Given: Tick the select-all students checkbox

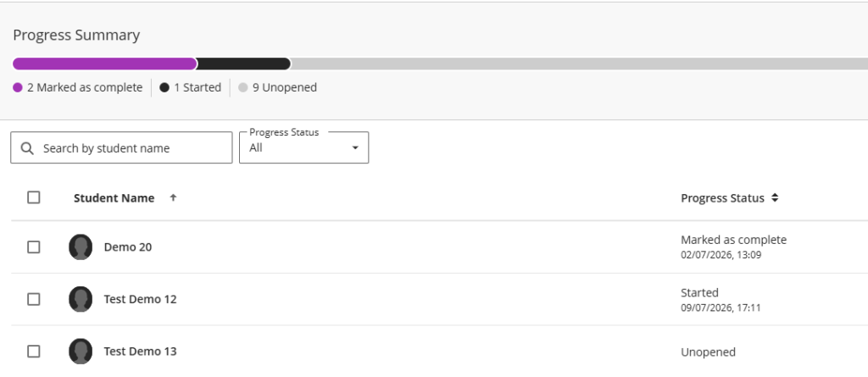Looking at the screenshot, I should pyautogui.click(x=34, y=197).
